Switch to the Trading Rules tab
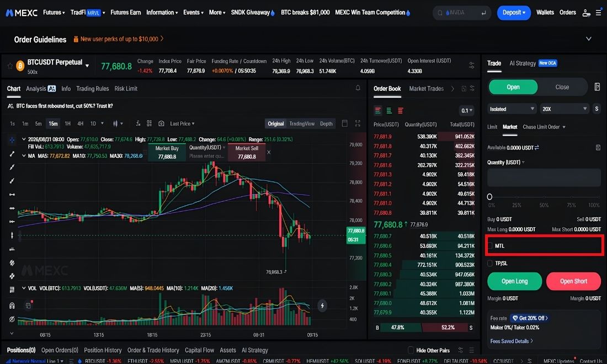The image size is (607, 364). click(93, 89)
